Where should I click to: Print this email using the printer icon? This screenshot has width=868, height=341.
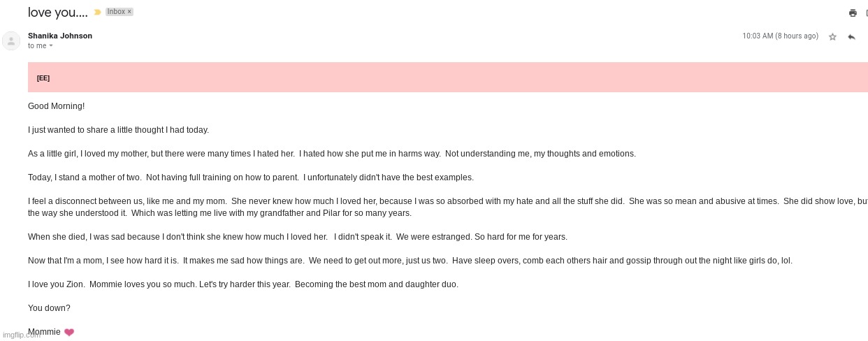853,13
